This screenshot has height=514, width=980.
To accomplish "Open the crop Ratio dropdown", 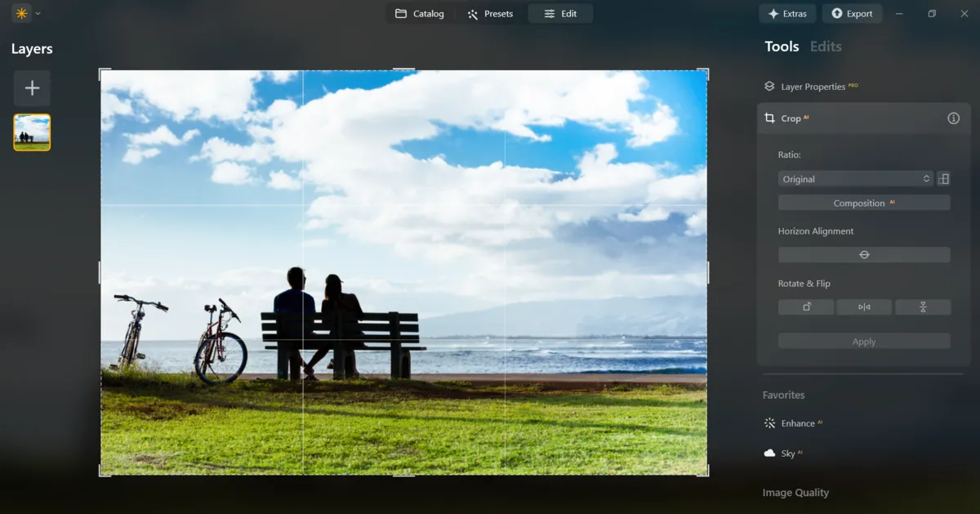I will [x=855, y=178].
